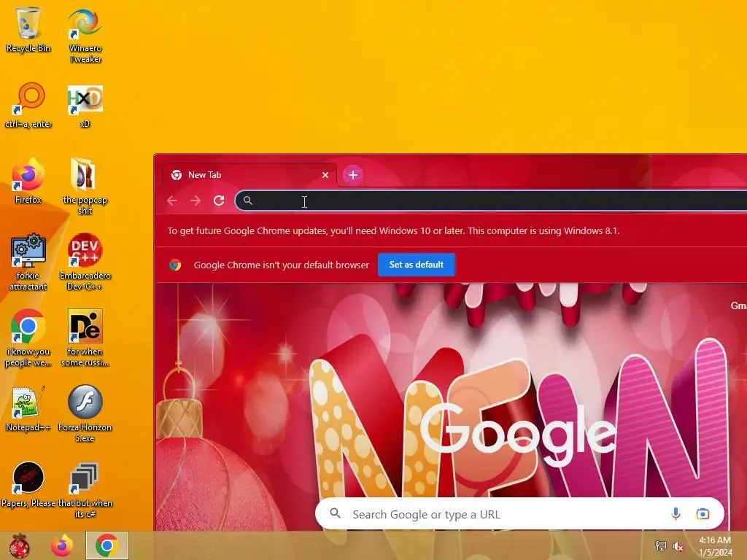Click the search icon in address bar
Screen dimensions: 747x560
coord(248,201)
